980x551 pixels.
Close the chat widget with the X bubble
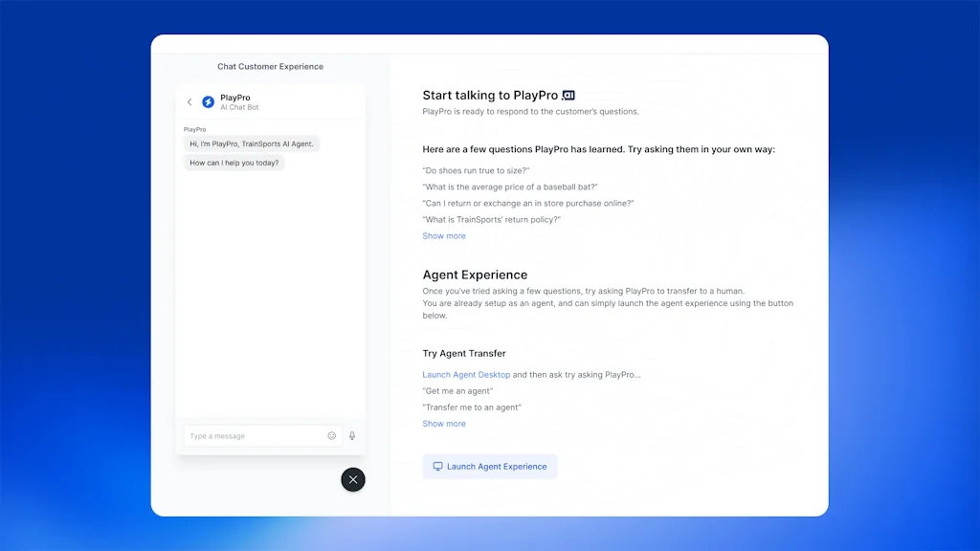coord(352,479)
